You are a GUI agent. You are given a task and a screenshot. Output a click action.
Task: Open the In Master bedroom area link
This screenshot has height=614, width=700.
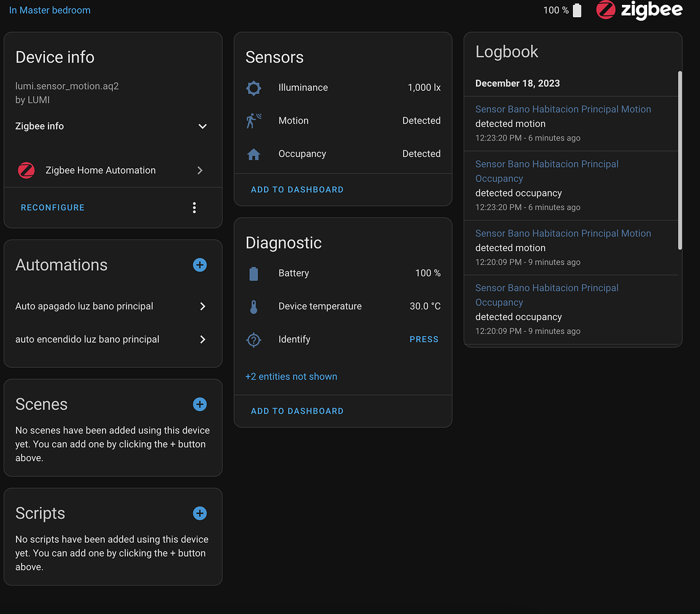pos(50,10)
